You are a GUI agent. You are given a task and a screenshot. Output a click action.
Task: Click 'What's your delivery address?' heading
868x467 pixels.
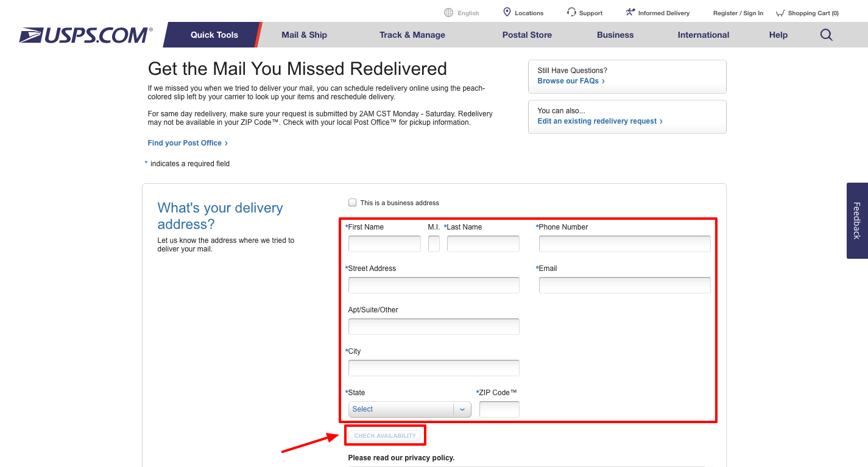point(220,216)
